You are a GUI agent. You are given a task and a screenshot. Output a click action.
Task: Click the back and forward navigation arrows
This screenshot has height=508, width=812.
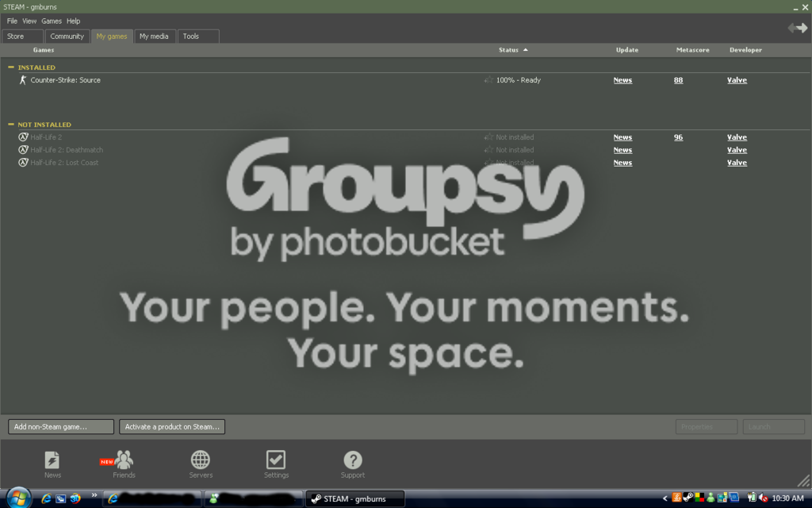click(x=798, y=28)
